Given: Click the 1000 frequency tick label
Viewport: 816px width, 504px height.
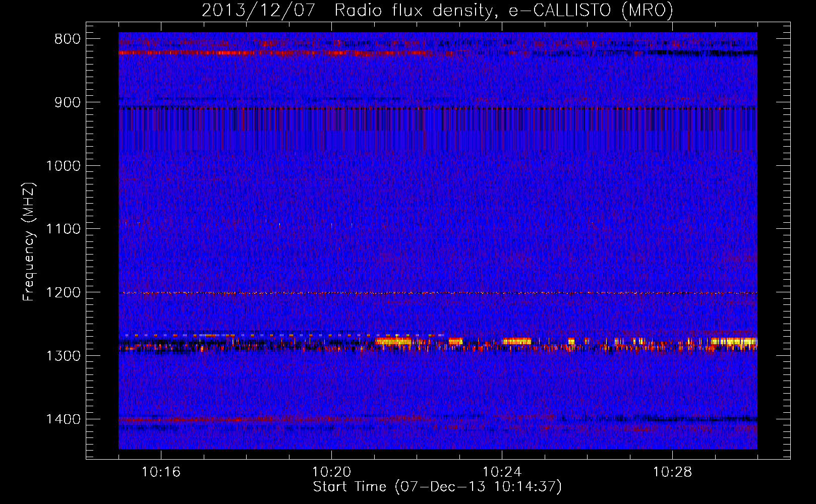Looking at the screenshot, I should click(64, 166).
